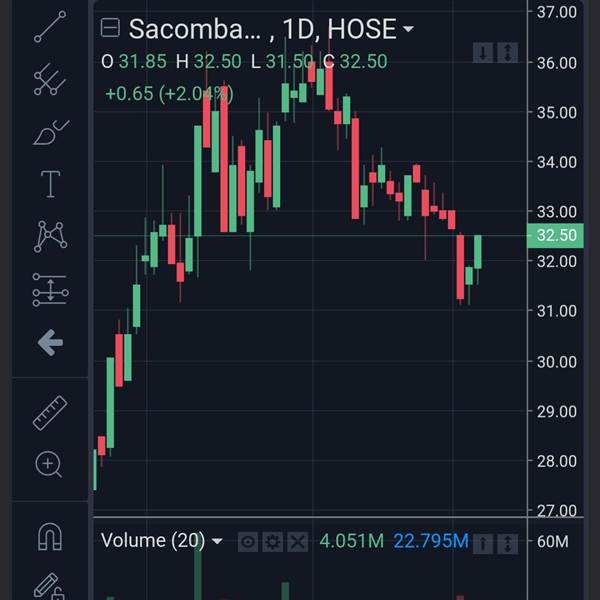Select the Ruler measure tool
Viewport: 600px width, 600px height.
(50, 413)
